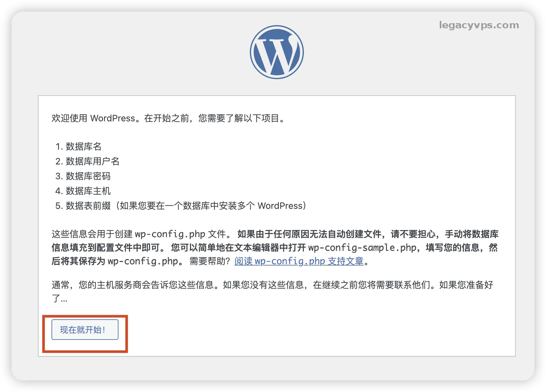
Task: Click the trailing 了… text
Action: pyautogui.click(x=60, y=298)
